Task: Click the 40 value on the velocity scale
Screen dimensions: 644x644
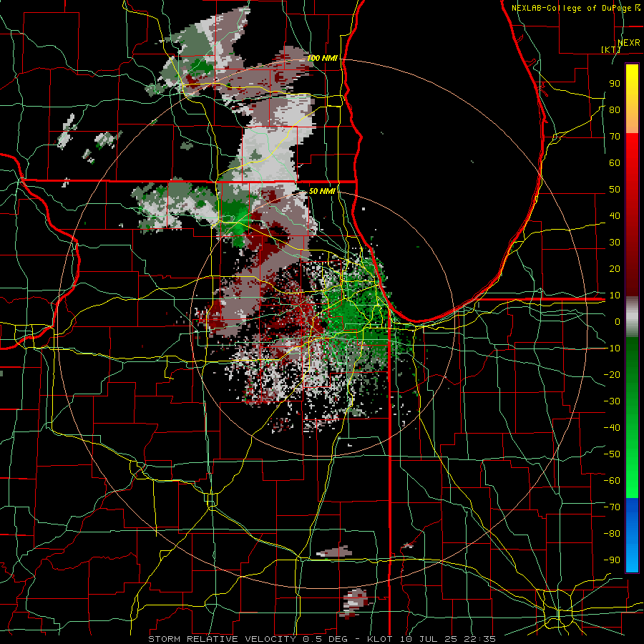Action: click(615, 215)
